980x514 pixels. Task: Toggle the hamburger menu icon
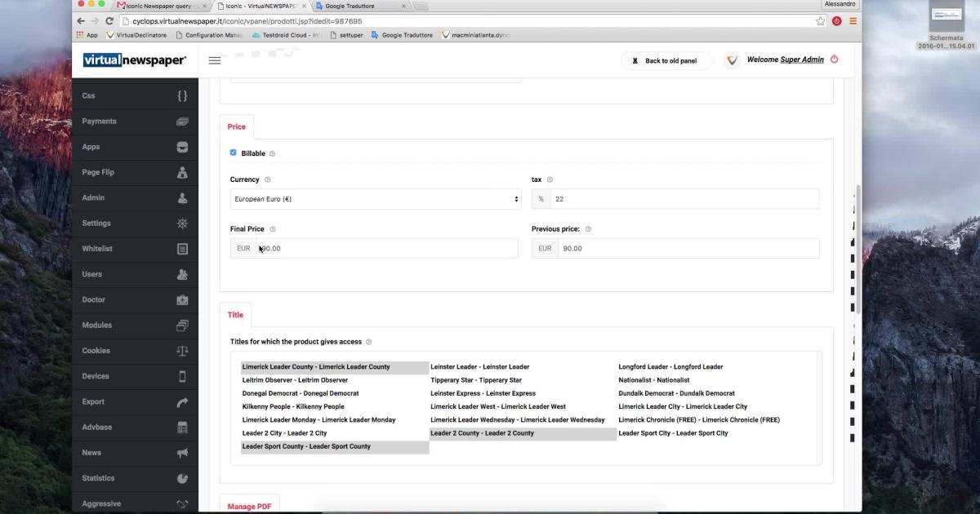pos(215,60)
